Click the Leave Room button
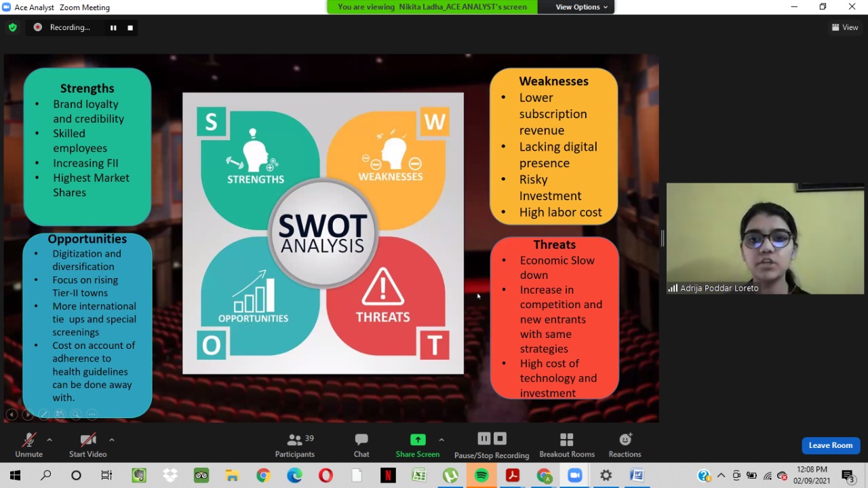The image size is (868, 488). (830, 445)
